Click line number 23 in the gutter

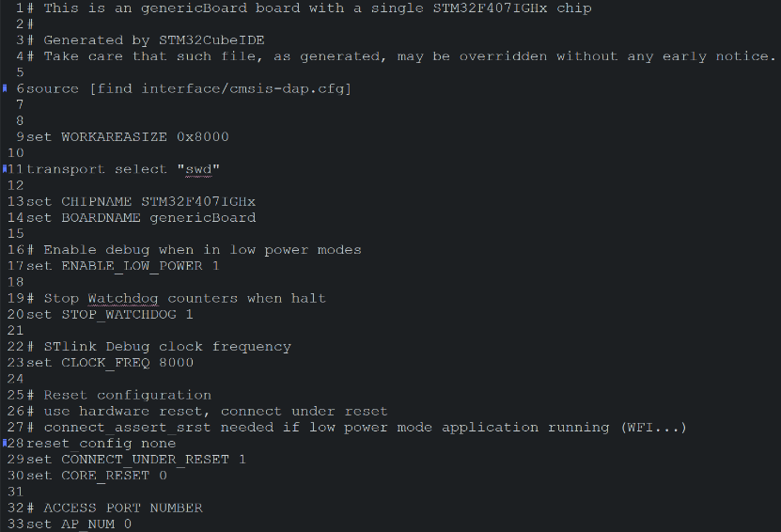[15, 363]
